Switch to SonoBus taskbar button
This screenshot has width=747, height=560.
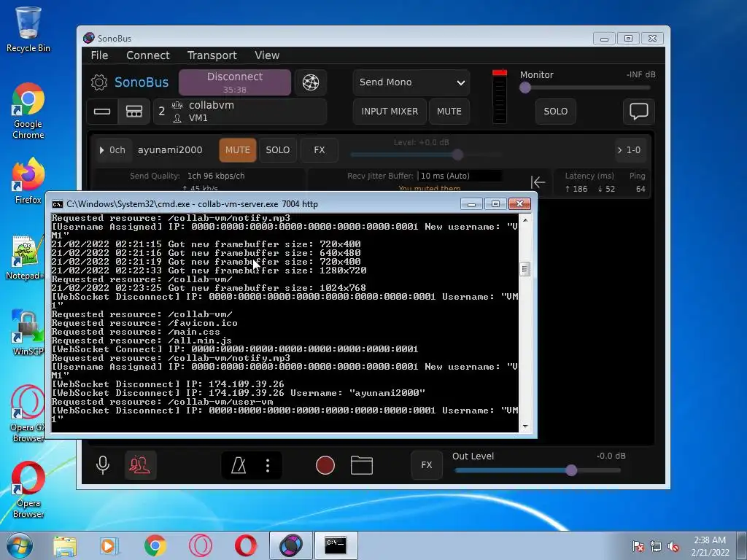pyautogui.click(x=291, y=545)
